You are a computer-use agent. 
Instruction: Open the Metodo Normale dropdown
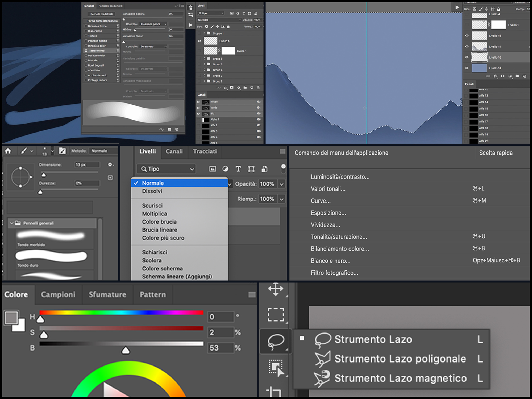(103, 151)
